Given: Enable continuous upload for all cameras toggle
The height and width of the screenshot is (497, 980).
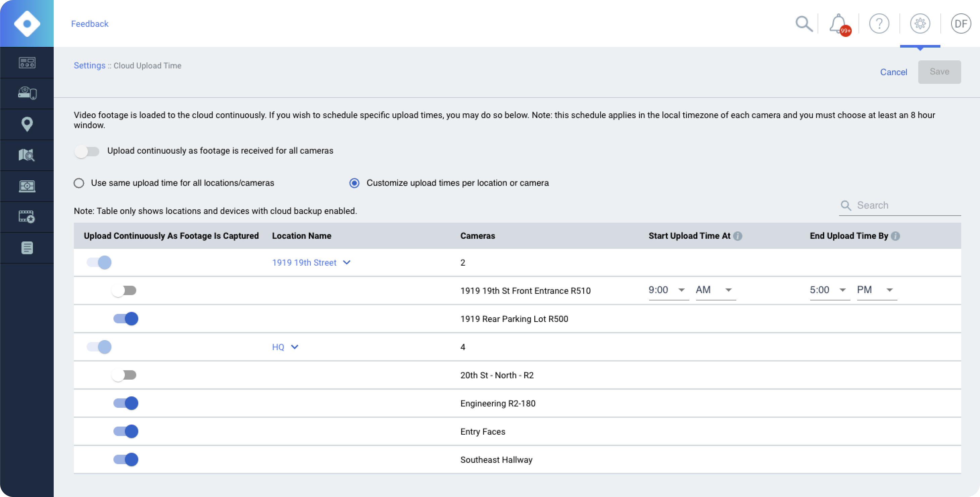Looking at the screenshot, I should point(87,151).
